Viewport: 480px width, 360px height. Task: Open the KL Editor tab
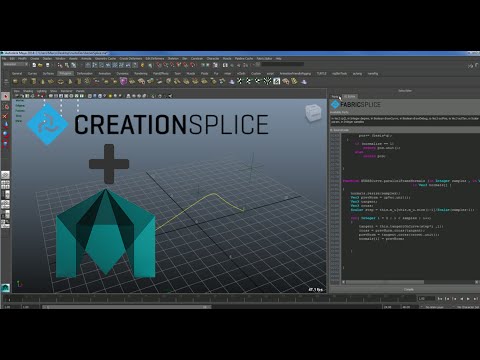(350, 97)
